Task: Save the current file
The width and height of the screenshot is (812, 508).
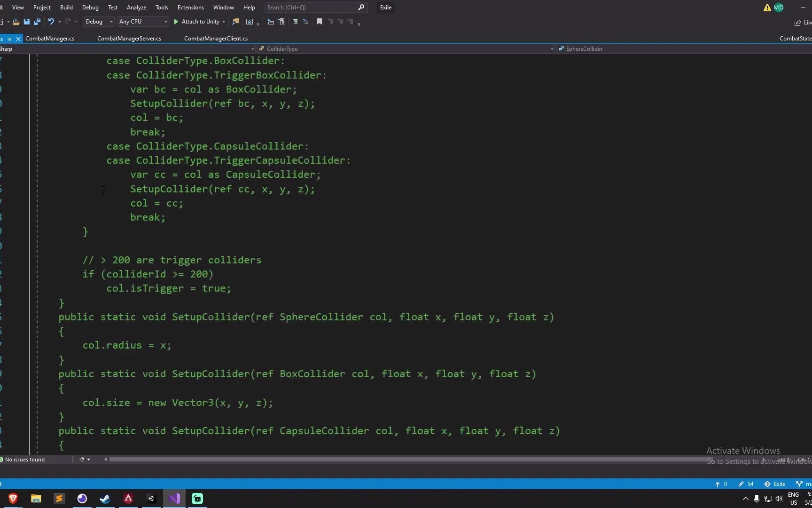Action: click(x=26, y=22)
